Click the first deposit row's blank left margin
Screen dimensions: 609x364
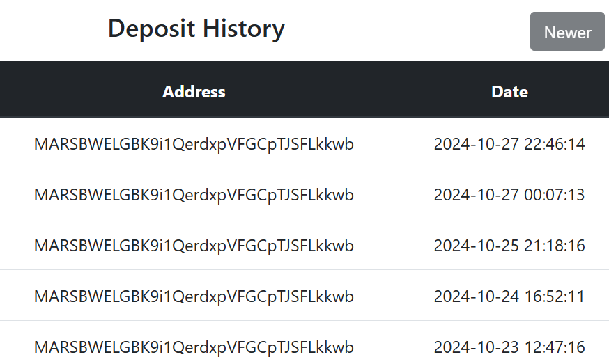click(x=15, y=143)
